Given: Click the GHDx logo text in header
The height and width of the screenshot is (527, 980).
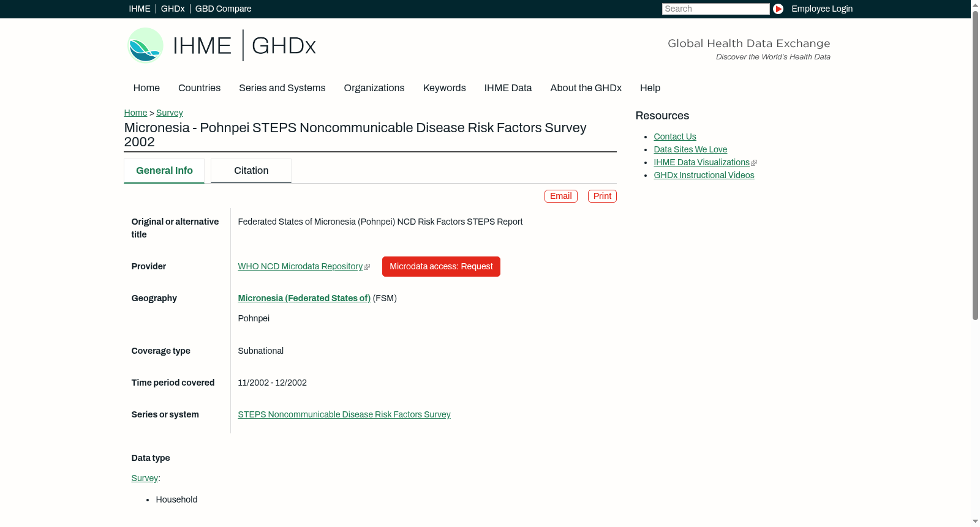Looking at the screenshot, I should 284,46.
